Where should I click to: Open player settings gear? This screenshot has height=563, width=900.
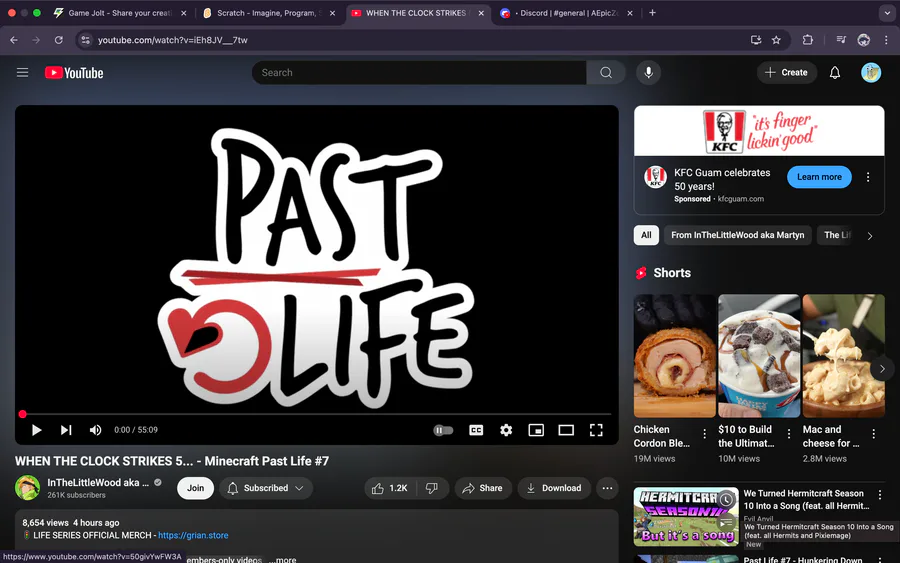point(506,430)
